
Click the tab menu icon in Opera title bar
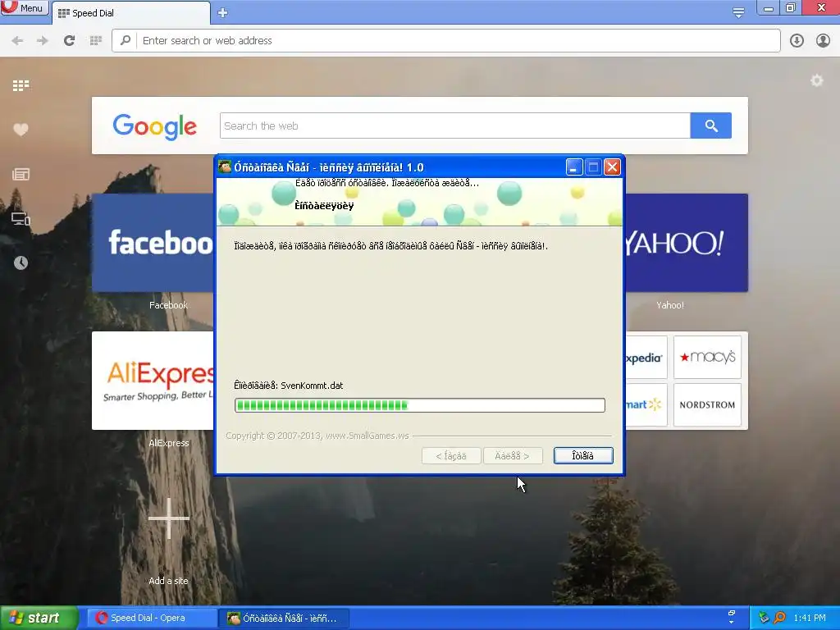point(738,12)
